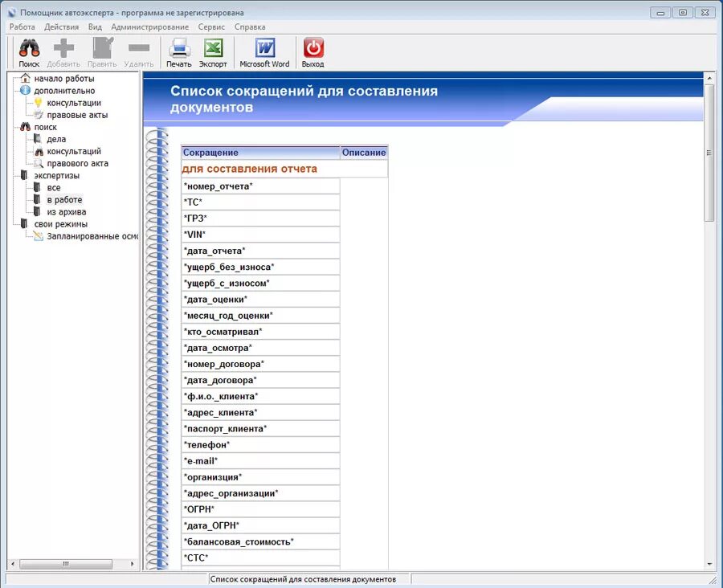The width and height of the screenshot is (723, 588).
Task: Select свои режимы tree node
Action: [x=61, y=223]
